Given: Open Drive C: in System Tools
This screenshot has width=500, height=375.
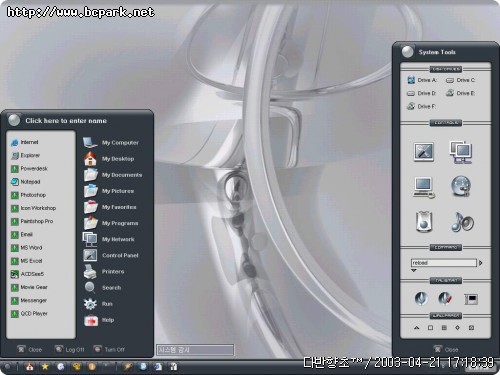Looking at the screenshot, I should (x=461, y=80).
